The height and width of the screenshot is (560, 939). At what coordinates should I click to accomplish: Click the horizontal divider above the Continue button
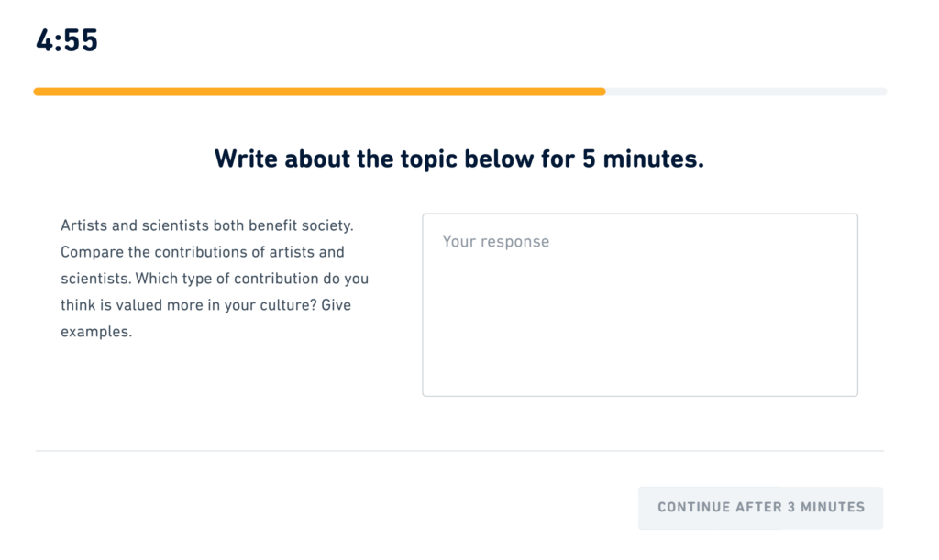tap(459, 451)
